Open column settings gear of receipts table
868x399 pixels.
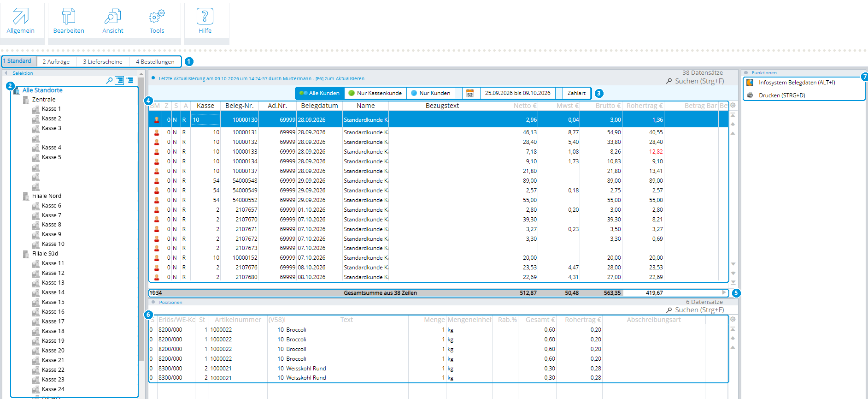coord(733,106)
